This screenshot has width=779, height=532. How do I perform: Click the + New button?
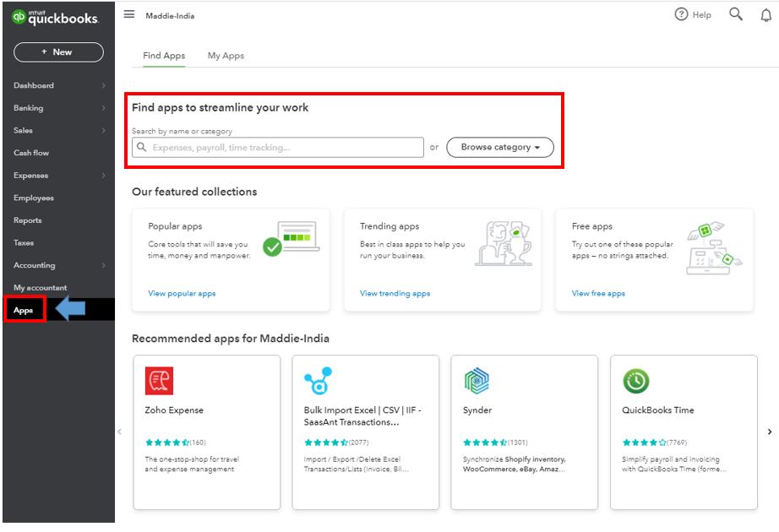[x=58, y=52]
